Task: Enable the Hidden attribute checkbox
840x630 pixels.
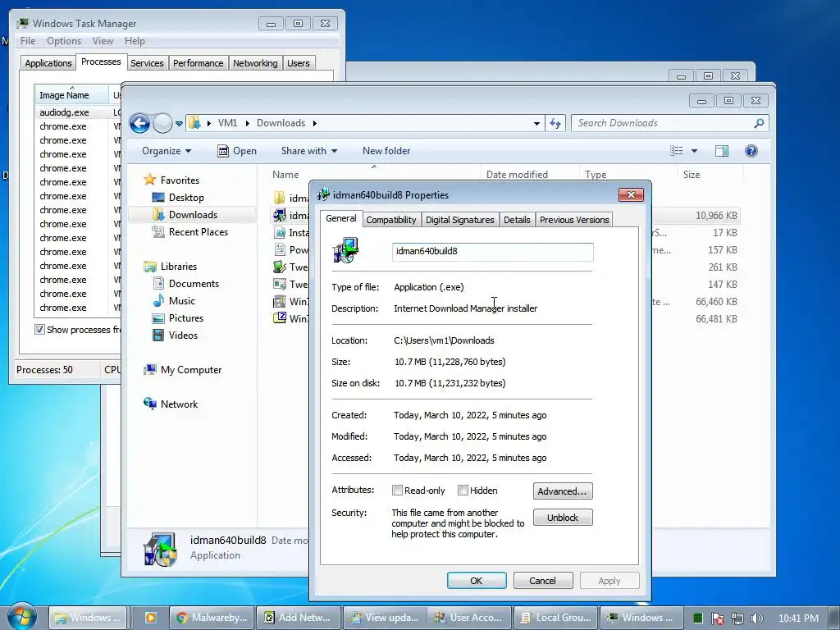Action: (463, 491)
